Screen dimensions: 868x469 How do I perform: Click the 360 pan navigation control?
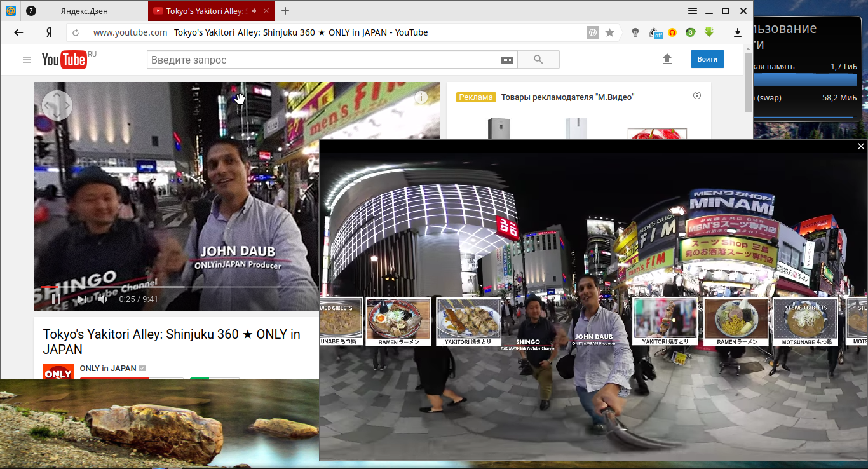click(x=57, y=105)
